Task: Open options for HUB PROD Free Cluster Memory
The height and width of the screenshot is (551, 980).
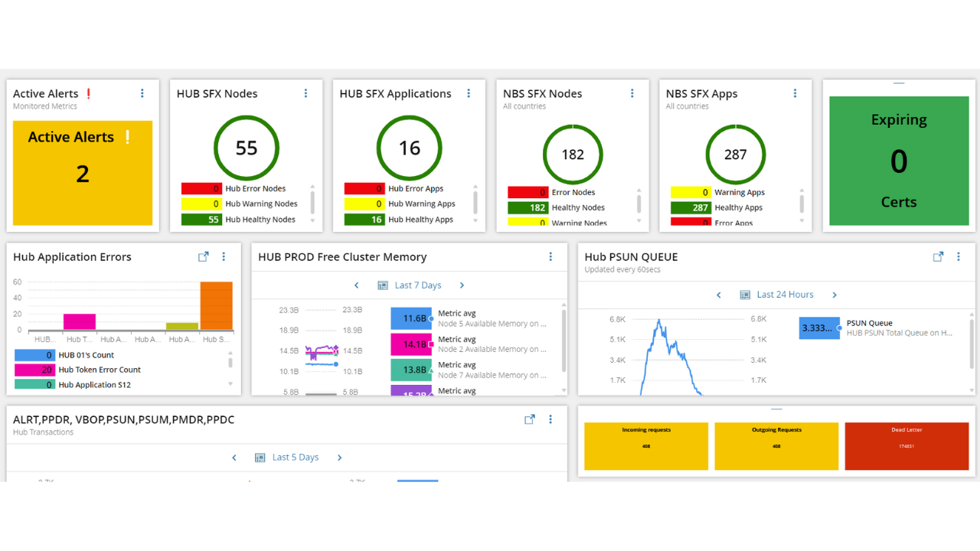Action: coord(550,257)
